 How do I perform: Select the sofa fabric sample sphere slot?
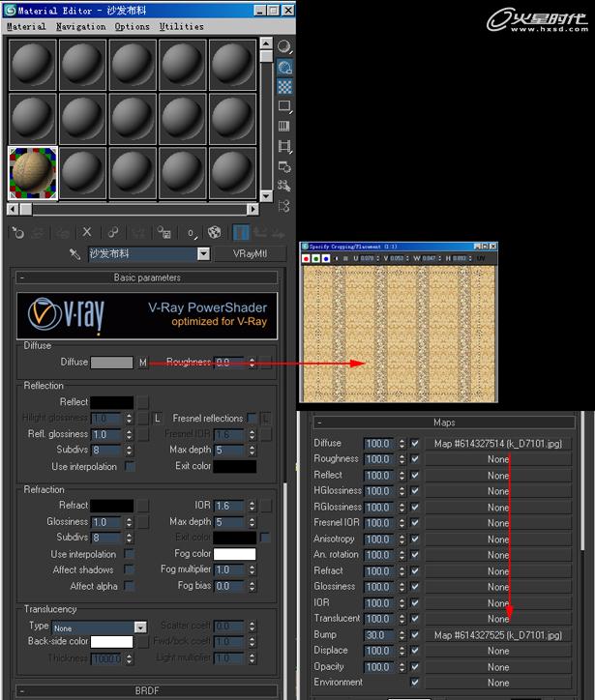pyautogui.click(x=33, y=173)
